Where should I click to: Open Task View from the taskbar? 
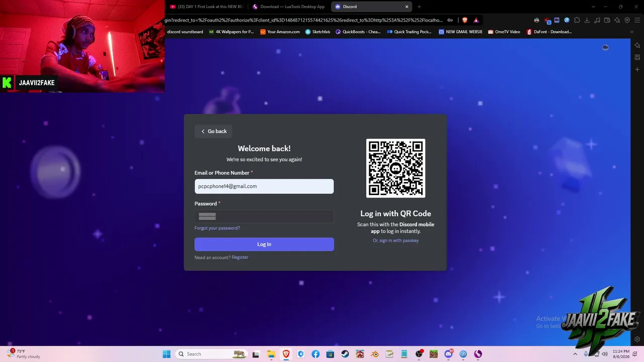[256, 354]
